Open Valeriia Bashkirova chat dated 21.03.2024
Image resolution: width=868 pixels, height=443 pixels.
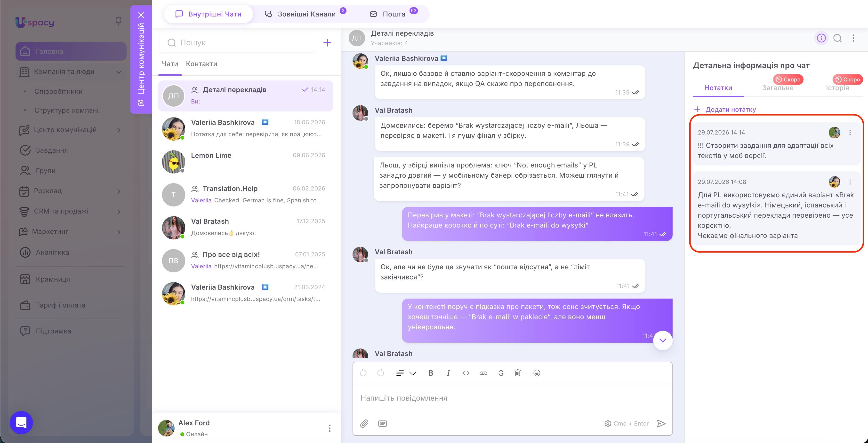[246, 294]
